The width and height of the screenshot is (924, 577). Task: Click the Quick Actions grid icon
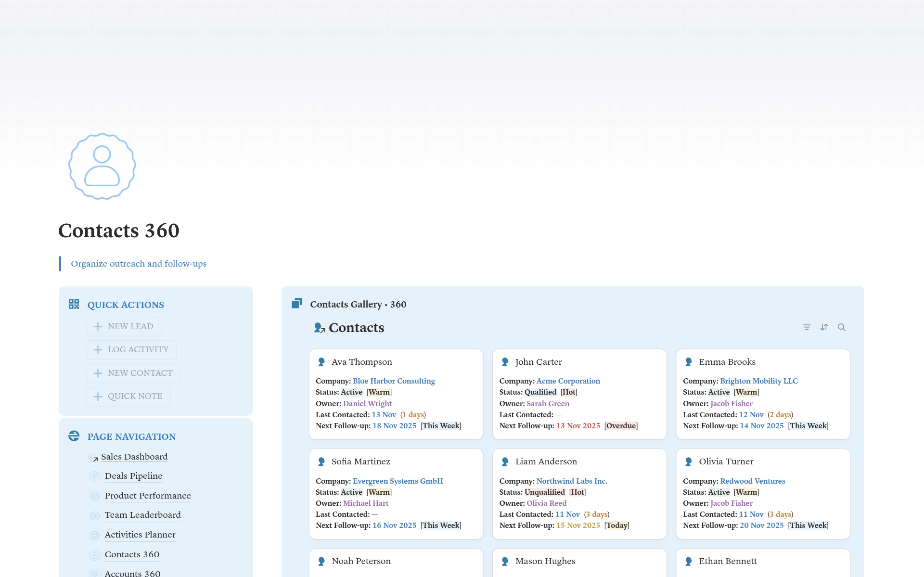(74, 304)
